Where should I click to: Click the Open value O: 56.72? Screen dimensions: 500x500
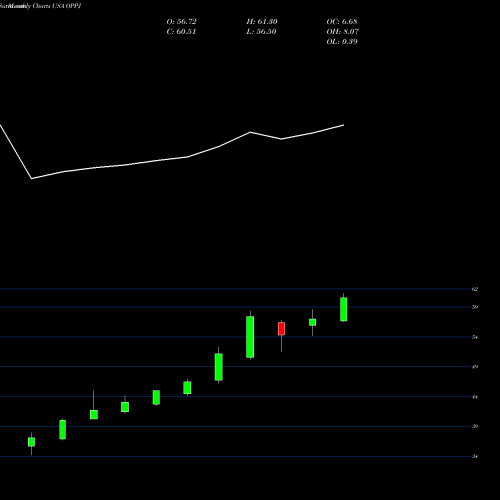[x=181, y=22]
